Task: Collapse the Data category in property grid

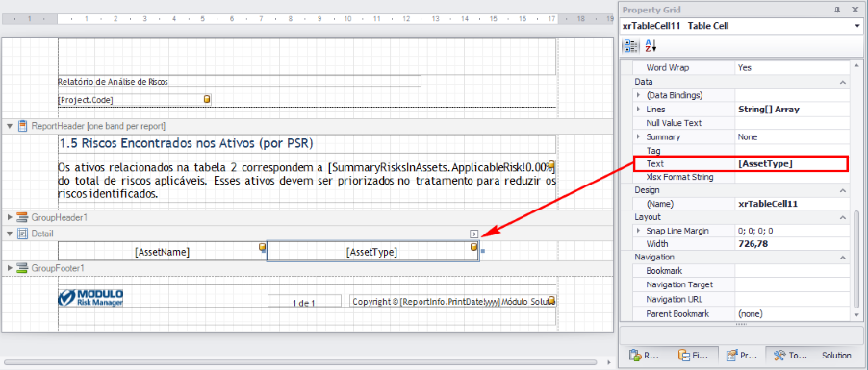Action: [843, 82]
